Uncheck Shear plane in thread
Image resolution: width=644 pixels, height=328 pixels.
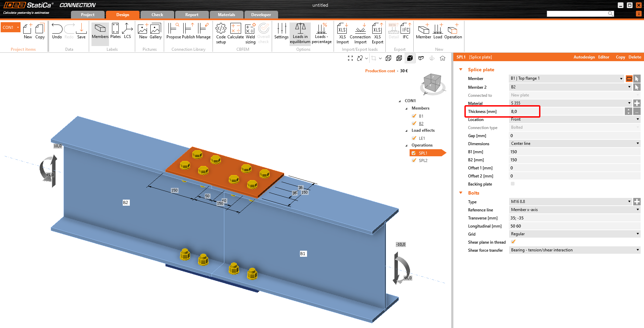coord(513,242)
